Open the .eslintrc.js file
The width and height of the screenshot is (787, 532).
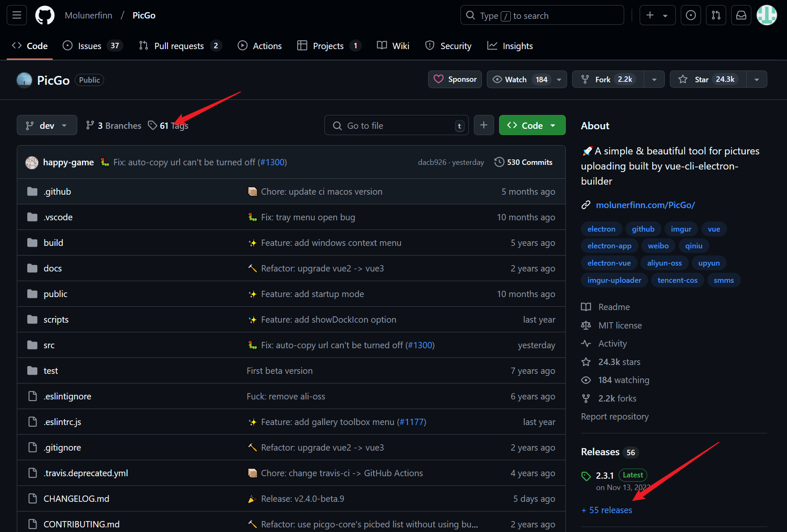pyautogui.click(x=62, y=422)
